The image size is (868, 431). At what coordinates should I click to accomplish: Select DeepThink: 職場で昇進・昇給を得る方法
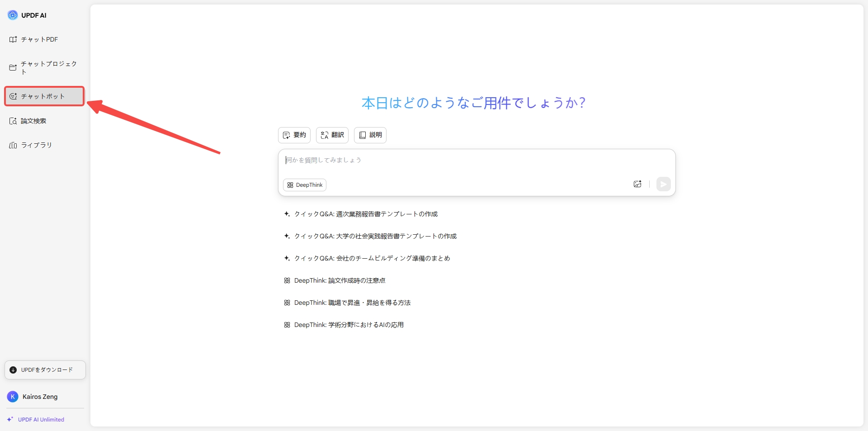[347, 303]
